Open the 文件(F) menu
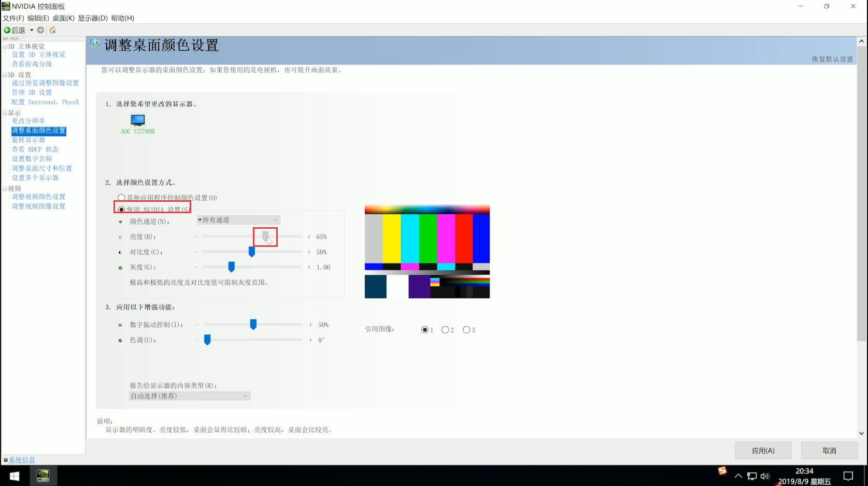The height and width of the screenshot is (486, 868). point(13,18)
